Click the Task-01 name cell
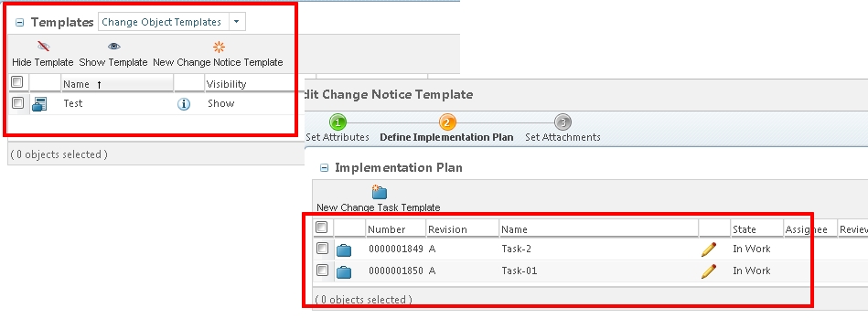 [x=520, y=271]
